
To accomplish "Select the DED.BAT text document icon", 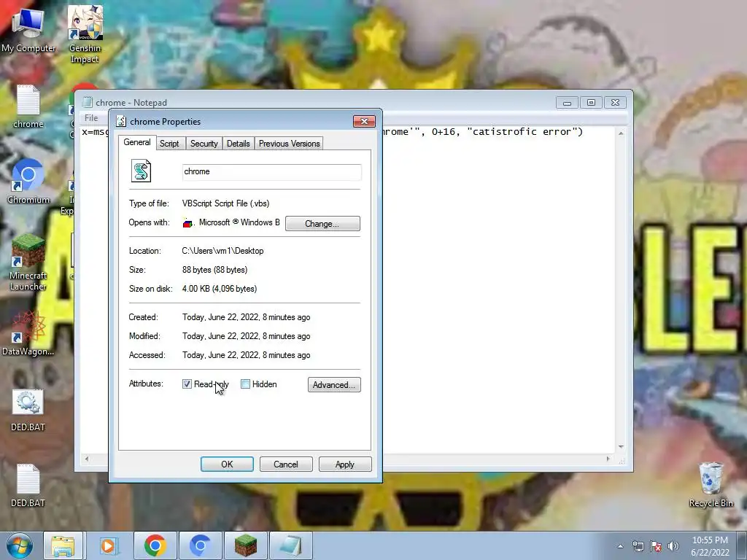I will [x=28, y=485].
